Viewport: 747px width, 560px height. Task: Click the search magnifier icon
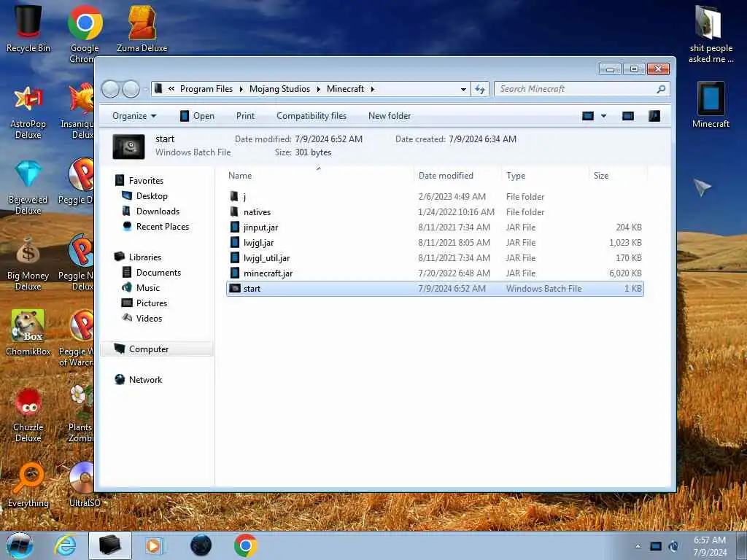661,89
